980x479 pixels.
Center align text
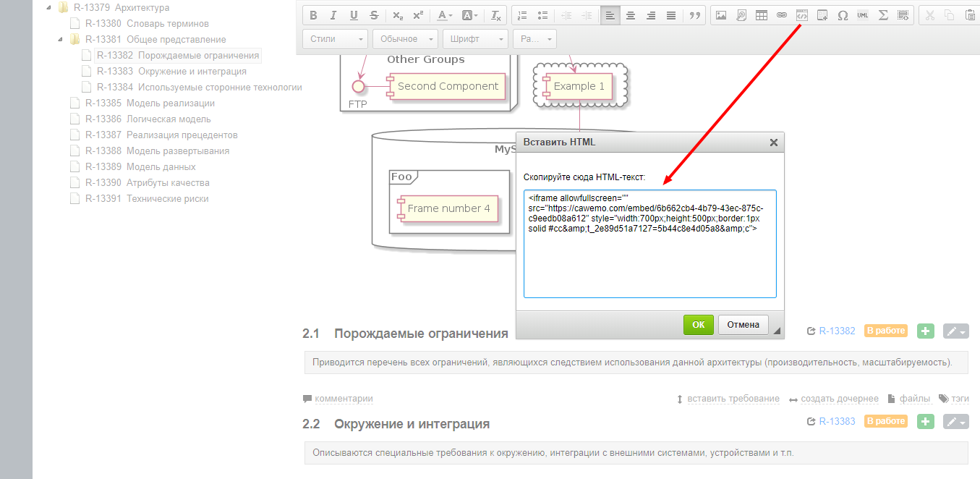point(631,15)
